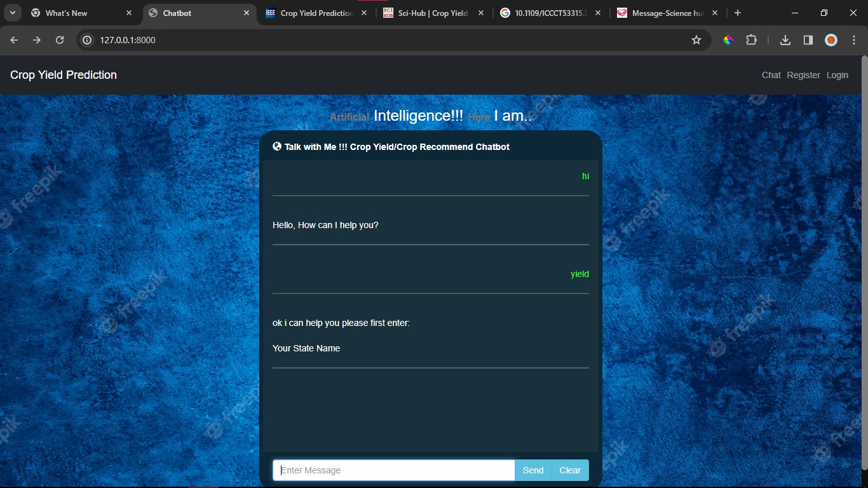The width and height of the screenshot is (868, 488).
Task: Open the tab search dropdown arrow
Action: (x=12, y=13)
